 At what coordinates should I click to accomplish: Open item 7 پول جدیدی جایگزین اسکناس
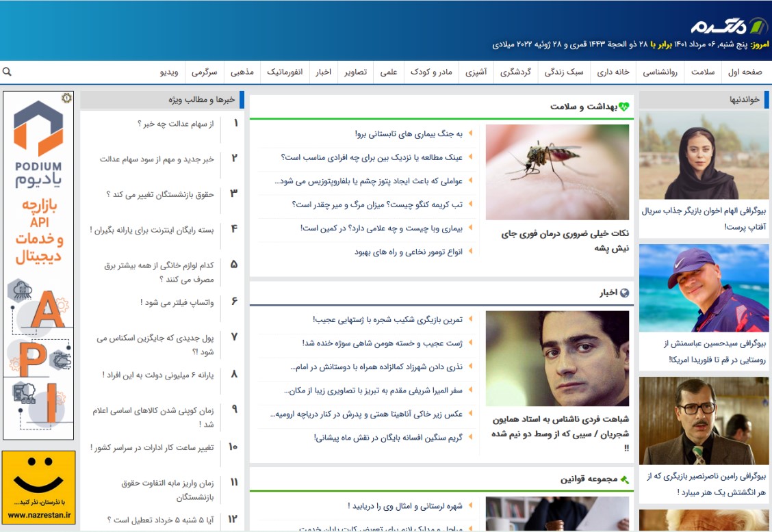(x=155, y=345)
